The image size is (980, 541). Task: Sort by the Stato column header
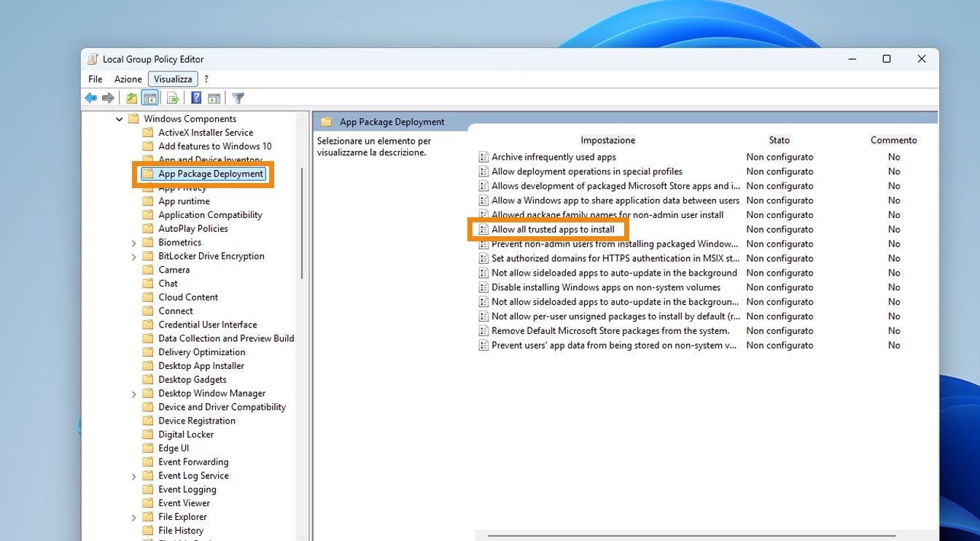tap(779, 140)
